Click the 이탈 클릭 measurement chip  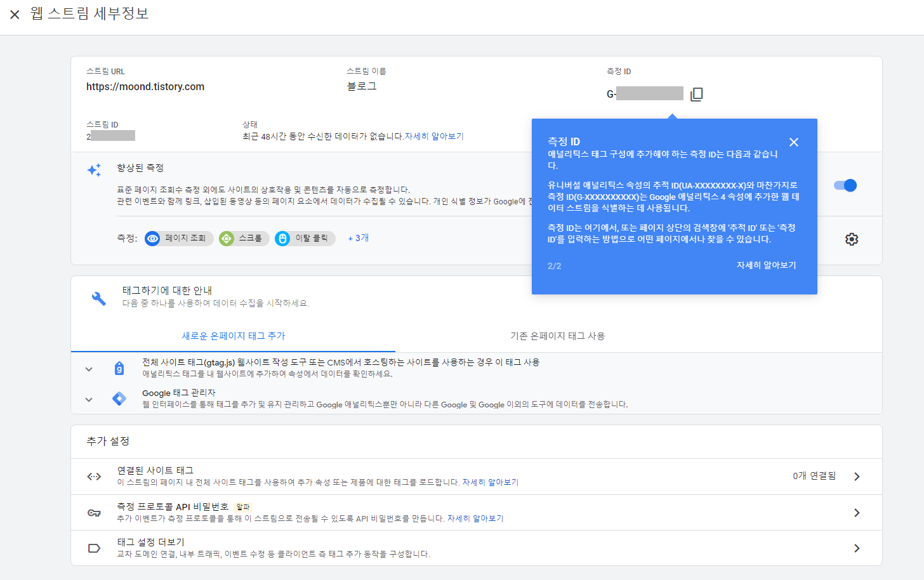[305, 238]
